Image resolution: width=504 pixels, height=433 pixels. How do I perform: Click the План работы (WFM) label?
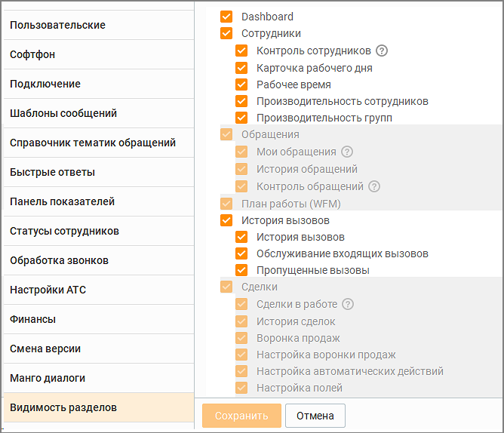click(x=291, y=204)
